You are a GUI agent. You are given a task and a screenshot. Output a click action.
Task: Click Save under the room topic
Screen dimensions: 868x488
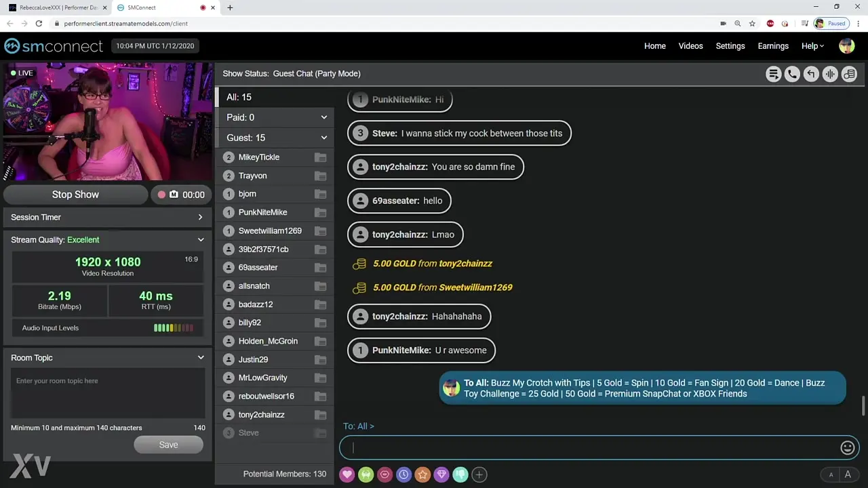[168, 445]
